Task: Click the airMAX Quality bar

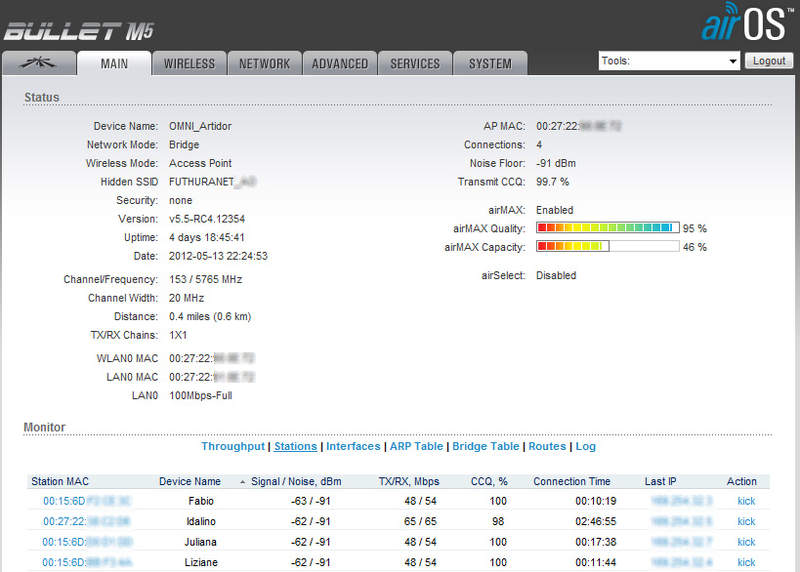Action: 607,228
